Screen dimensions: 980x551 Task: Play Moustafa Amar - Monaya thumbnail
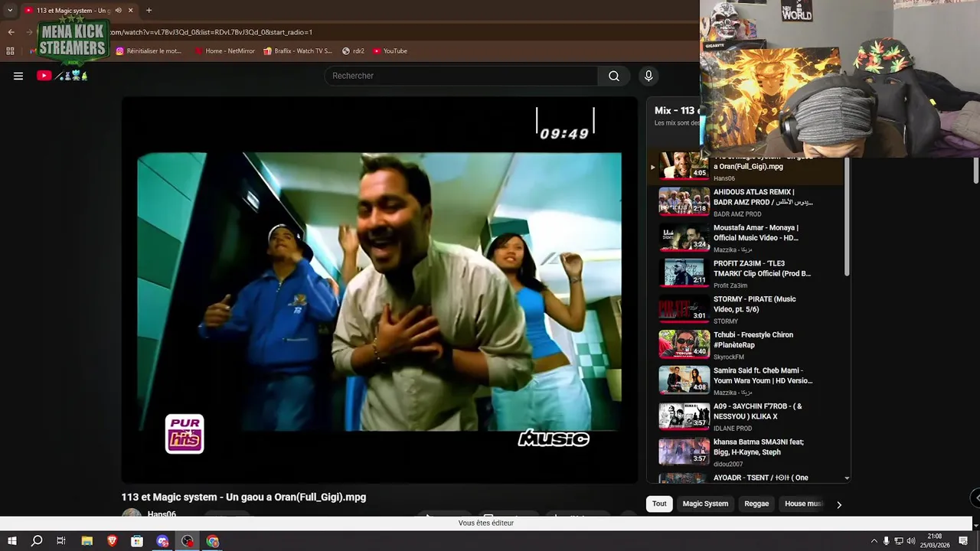[x=684, y=236]
